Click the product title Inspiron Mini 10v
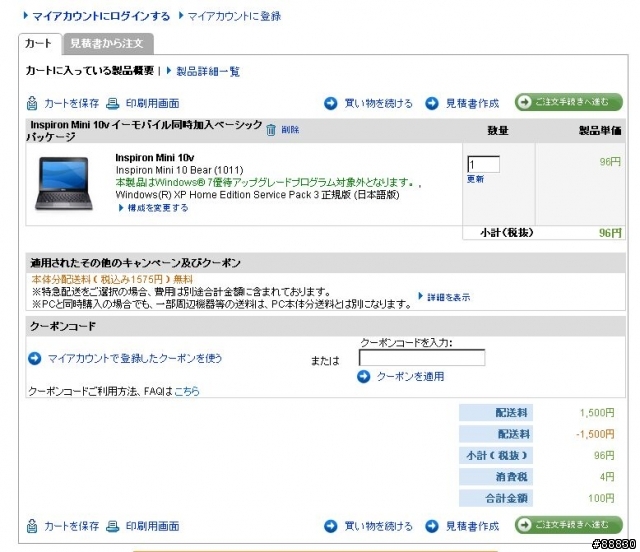This screenshot has width=640, height=552. [x=155, y=158]
